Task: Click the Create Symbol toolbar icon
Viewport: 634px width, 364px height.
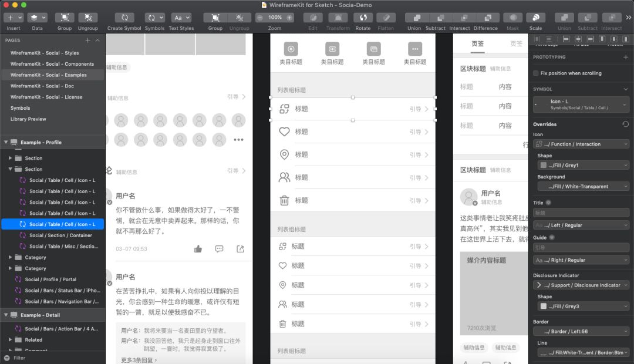Action: coord(124,18)
